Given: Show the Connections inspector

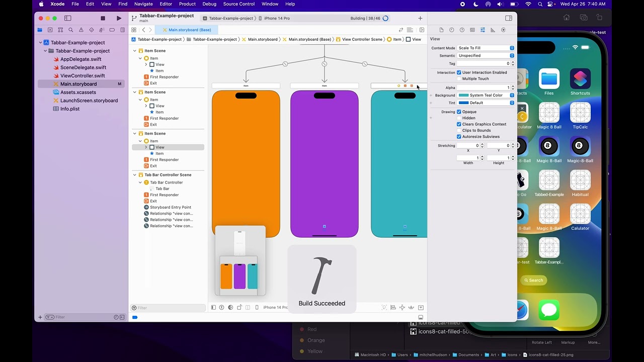Looking at the screenshot, I should coord(503,30).
